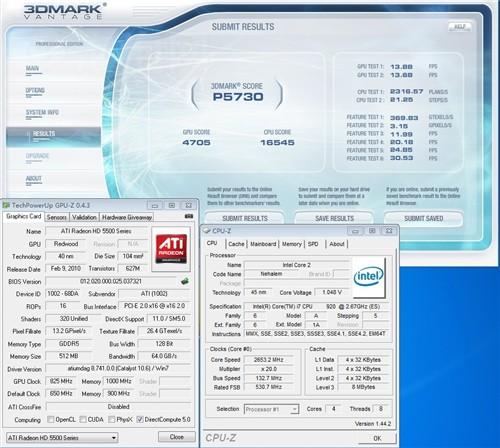Select Results in 3DMark sidebar
500x448 pixels.
53,137
